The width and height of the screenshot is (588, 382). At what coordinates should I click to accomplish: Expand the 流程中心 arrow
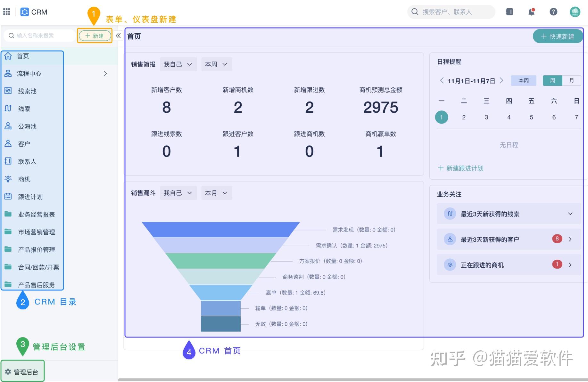(x=105, y=74)
